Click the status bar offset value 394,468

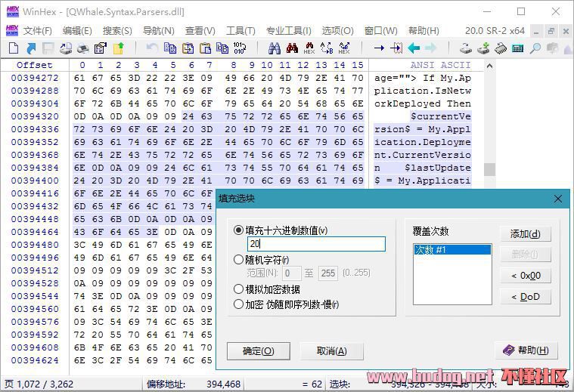223,384
